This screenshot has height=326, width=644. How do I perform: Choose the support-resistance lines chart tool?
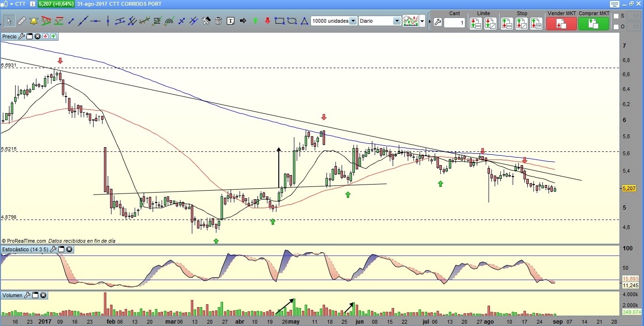[x=59, y=21]
